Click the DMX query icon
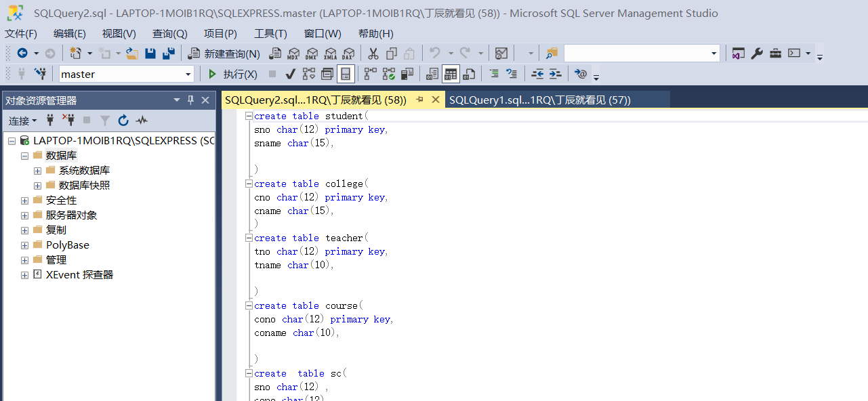Screen dimensions: 868x401 (312, 54)
